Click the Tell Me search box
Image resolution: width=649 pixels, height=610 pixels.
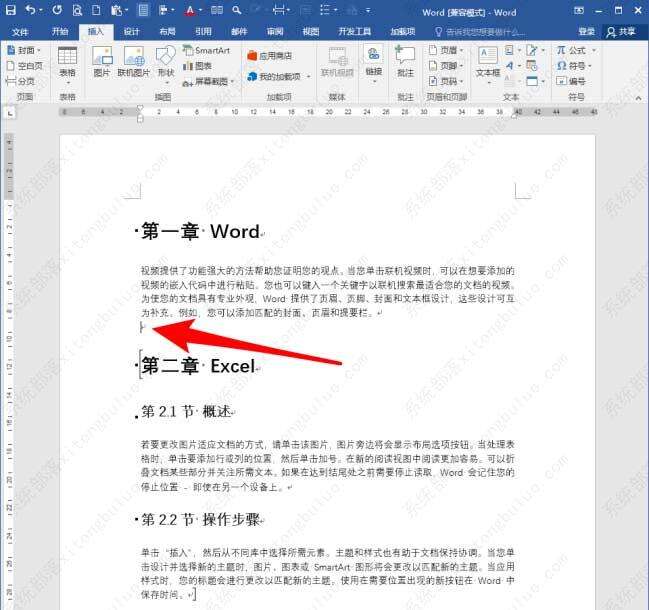(480, 32)
